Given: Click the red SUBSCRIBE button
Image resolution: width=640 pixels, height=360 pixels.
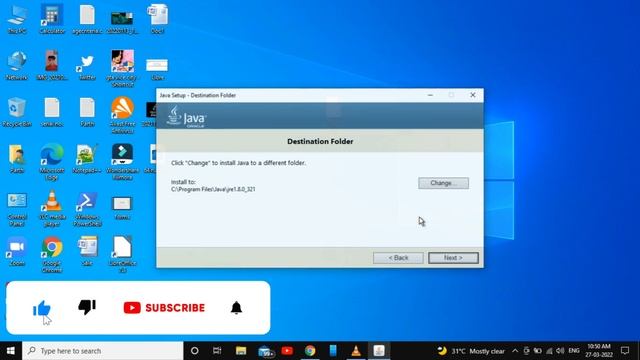Looking at the screenshot, I should tap(164, 308).
